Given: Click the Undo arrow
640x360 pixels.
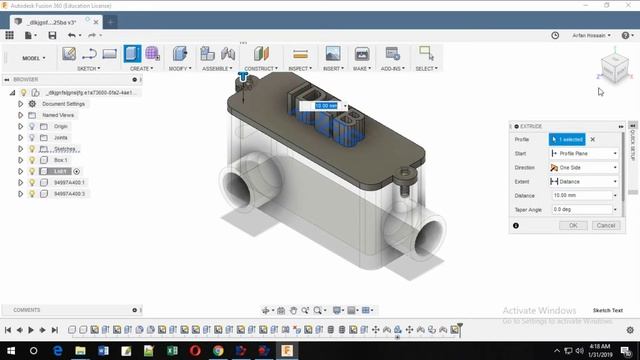Looking at the screenshot, I should (72, 36).
